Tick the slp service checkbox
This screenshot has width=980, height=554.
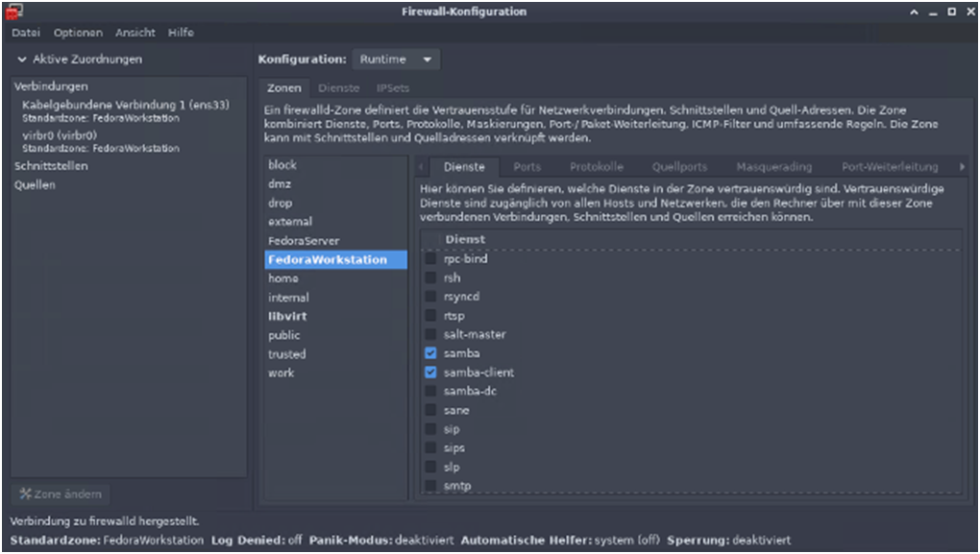pyautogui.click(x=430, y=467)
